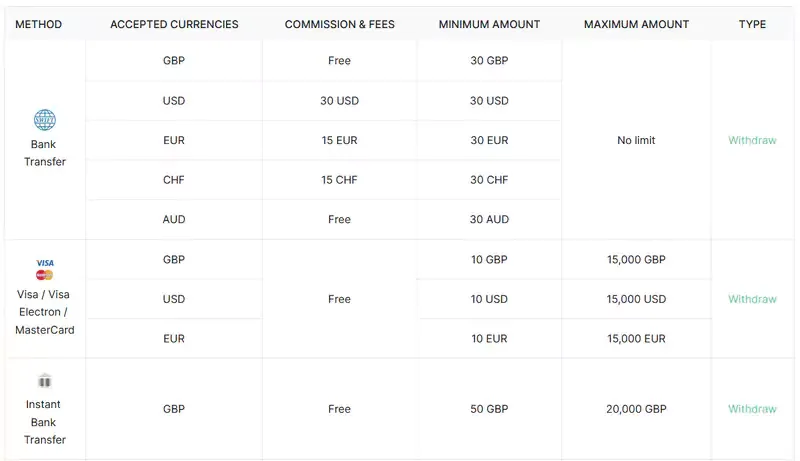Click the Visa logo icon
The width and height of the screenshot is (800, 461).
click(x=45, y=263)
